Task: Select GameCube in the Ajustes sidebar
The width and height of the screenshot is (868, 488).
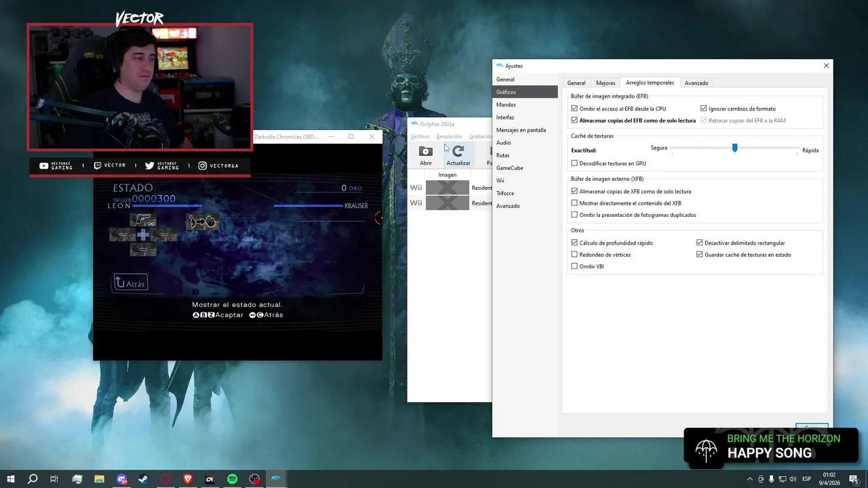Action: tap(526, 167)
